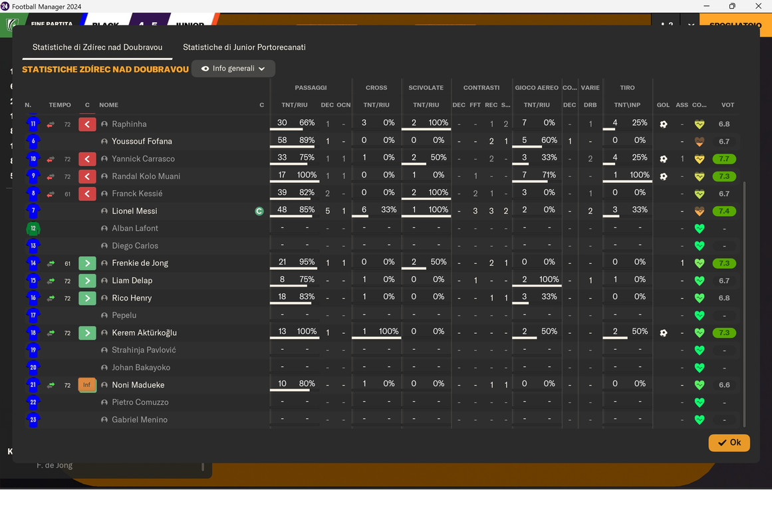Click Yannick Carrasco's goal ball icon
Screen dimensions: 772x532
[663, 159]
